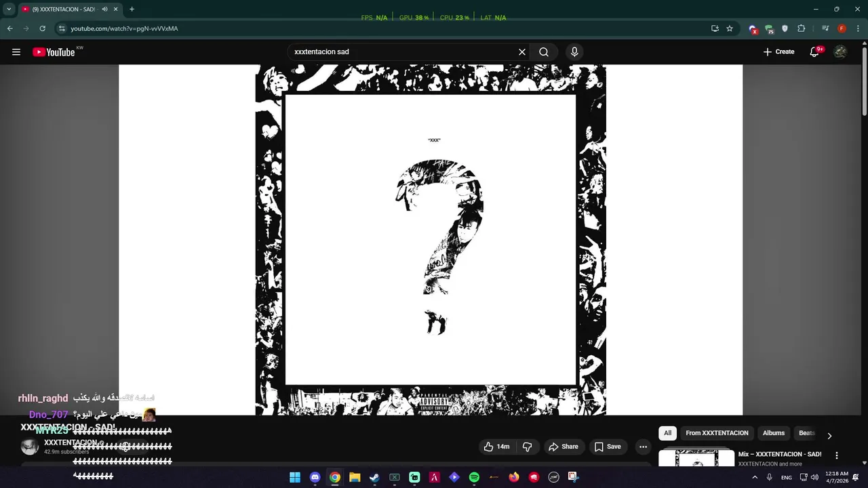
Task: Open options menu for Mix – XXXTENTACION - SAD!
Action: 836,455
